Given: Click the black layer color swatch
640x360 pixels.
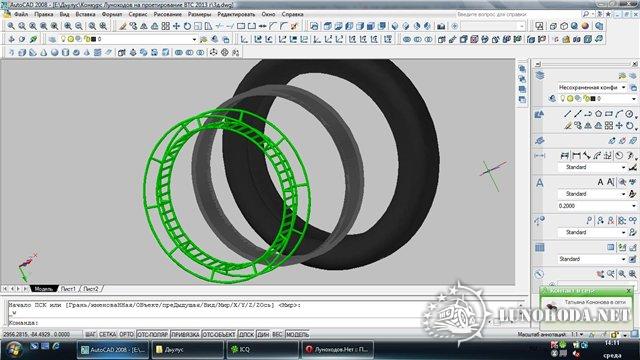Looking at the screenshot, I should [x=93, y=39].
